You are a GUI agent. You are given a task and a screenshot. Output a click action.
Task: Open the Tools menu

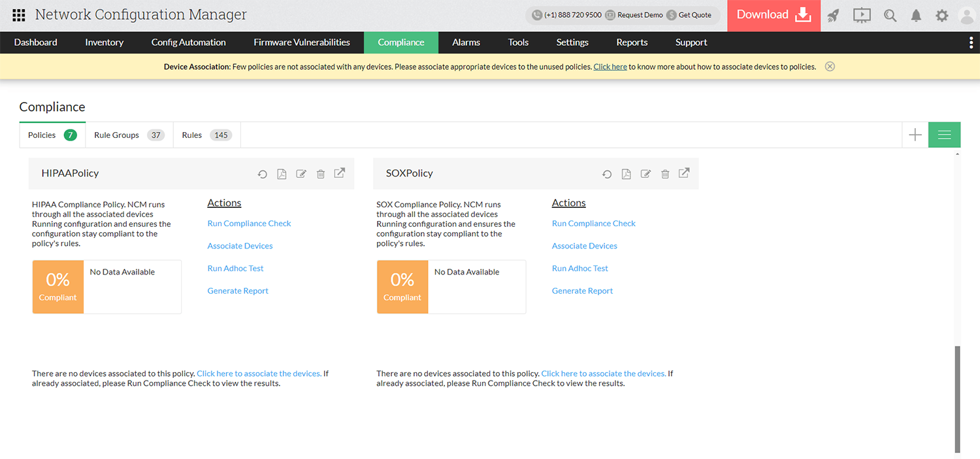[x=518, y=42]
